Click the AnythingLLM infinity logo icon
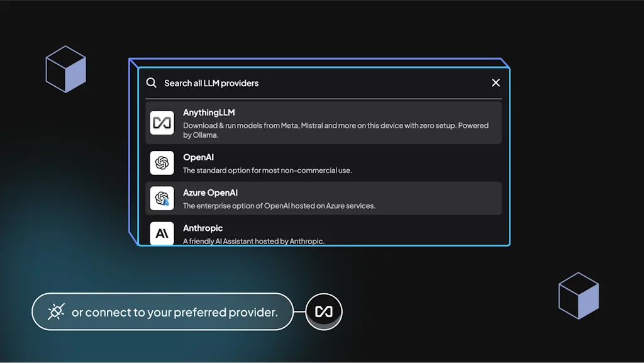This screenshot has width=644, height=363. [x=162, y=123]
